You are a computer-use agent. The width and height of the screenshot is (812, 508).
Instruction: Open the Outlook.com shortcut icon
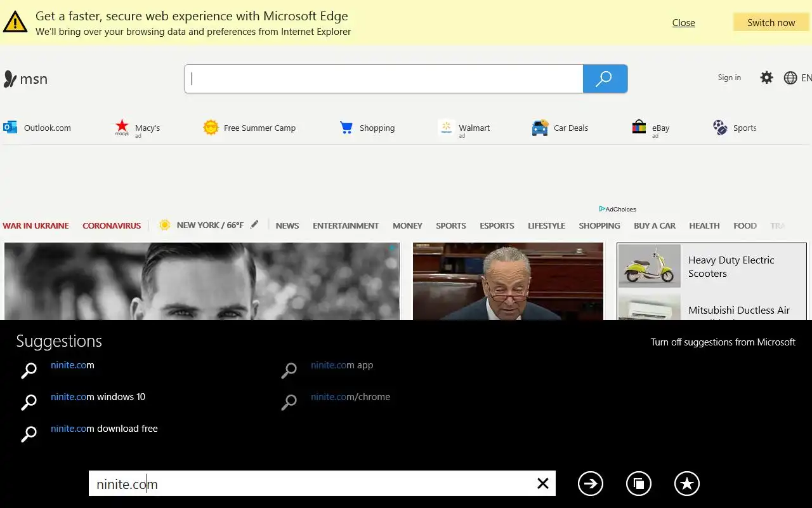click(x=10, y=127)
